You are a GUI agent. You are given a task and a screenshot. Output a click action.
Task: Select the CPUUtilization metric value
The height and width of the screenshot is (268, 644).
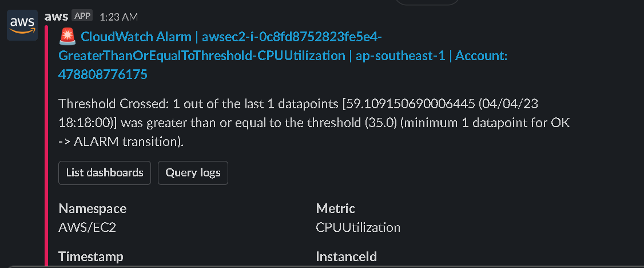[x=358, y=227]
